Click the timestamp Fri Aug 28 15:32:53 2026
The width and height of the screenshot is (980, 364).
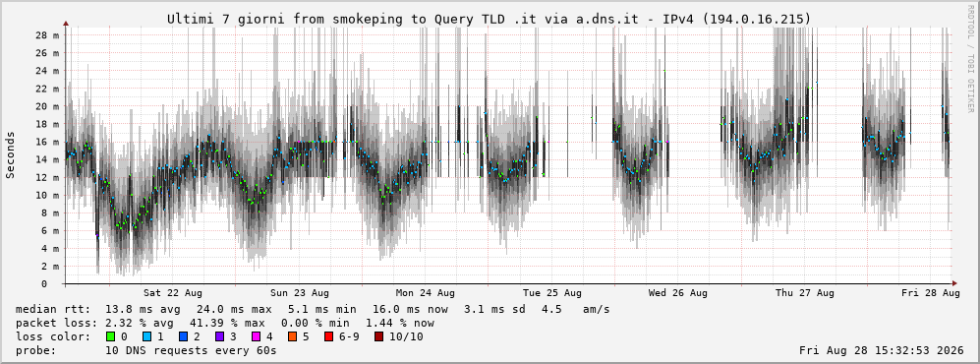(x=882, y=350)
